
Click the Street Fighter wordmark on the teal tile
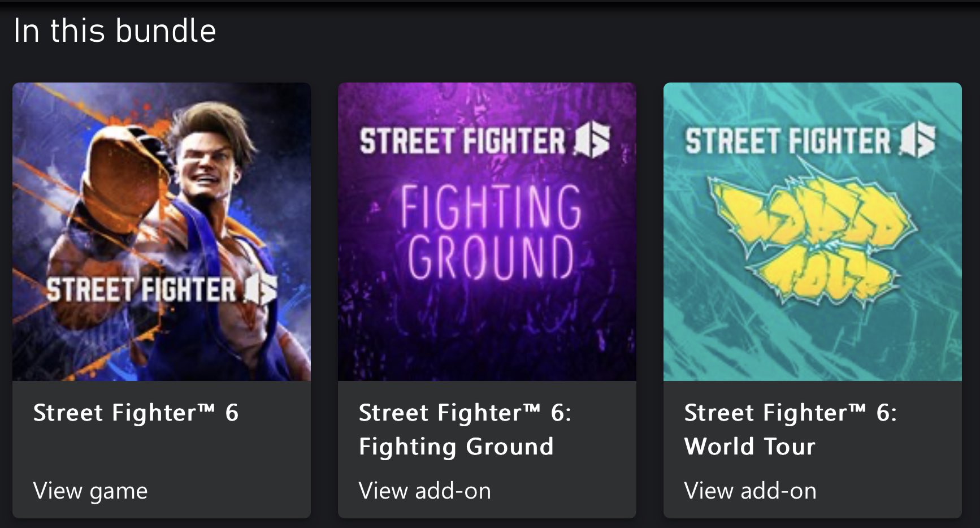pyautogui.click(x=788, y=141)
